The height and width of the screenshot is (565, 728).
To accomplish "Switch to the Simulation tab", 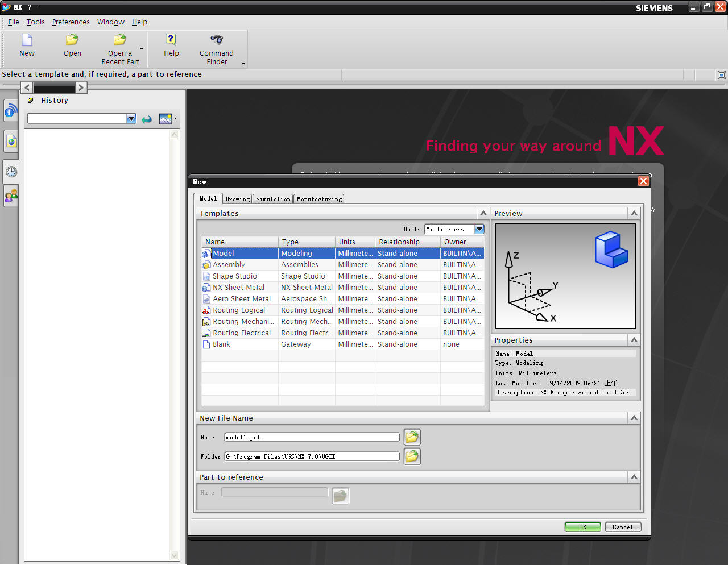I will click(x=273, y=199).
